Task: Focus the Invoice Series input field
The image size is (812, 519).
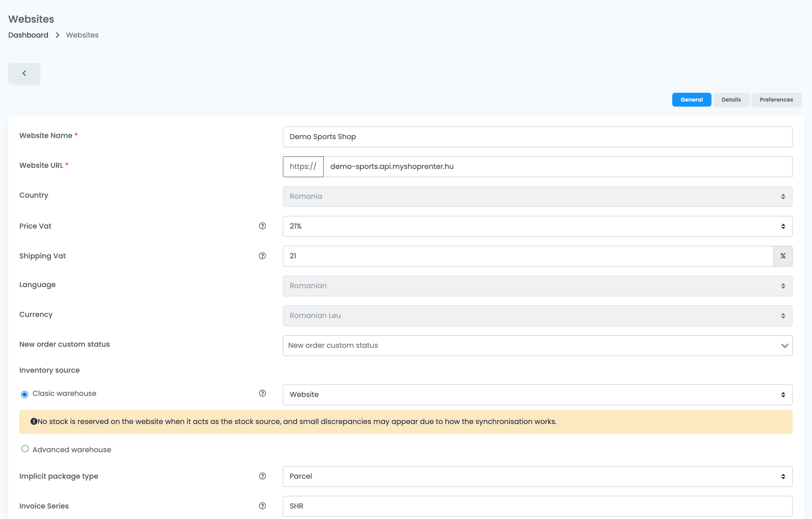Action: tap(537, 506)
